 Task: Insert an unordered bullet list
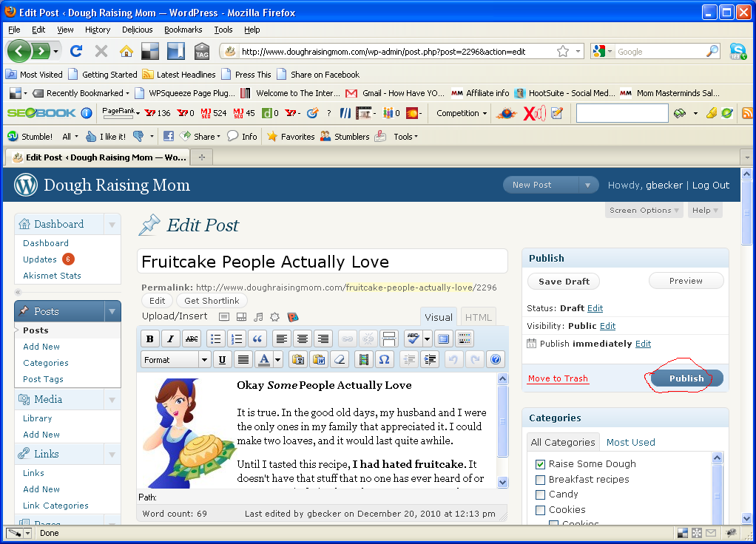click(x=216, y=339)
